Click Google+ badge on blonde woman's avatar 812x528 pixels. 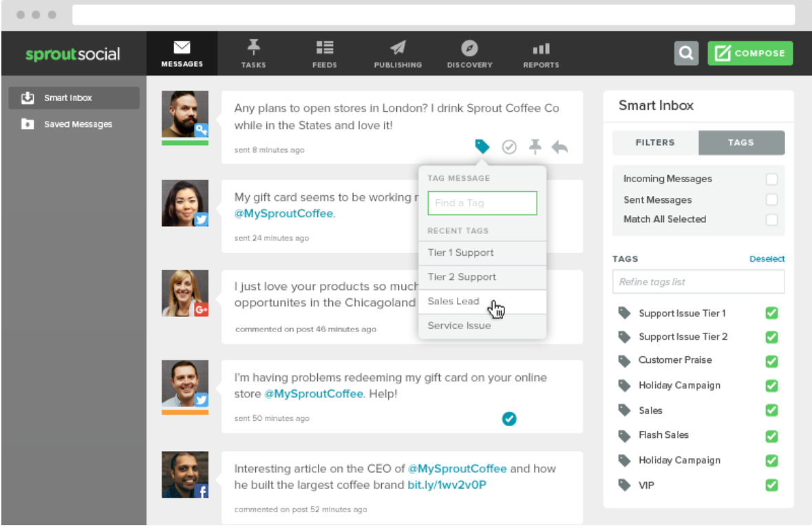pyautogui.click(x=202, y=309)
